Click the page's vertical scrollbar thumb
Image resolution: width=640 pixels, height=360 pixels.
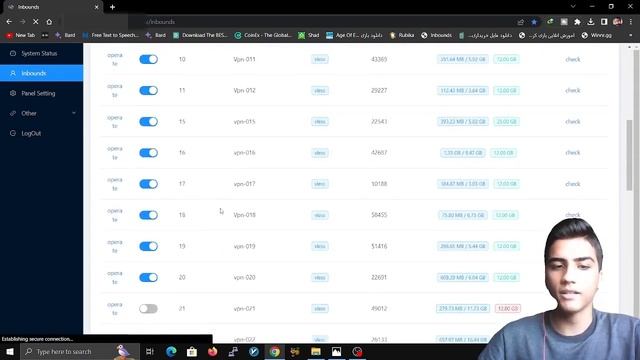point(630,155)
